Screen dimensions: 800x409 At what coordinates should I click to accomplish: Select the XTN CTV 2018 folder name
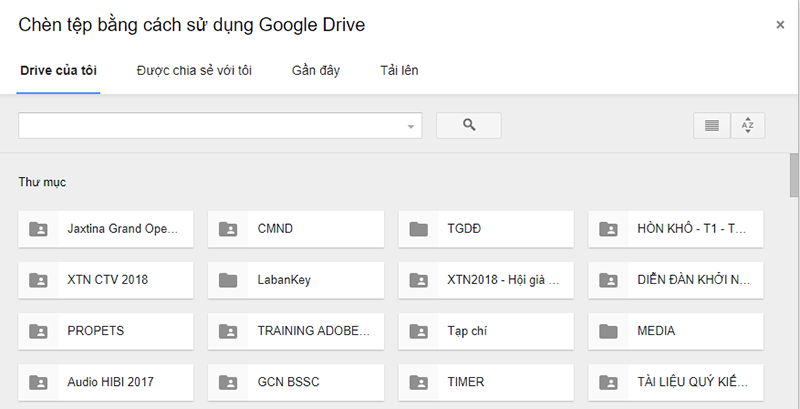pos(108,280)
